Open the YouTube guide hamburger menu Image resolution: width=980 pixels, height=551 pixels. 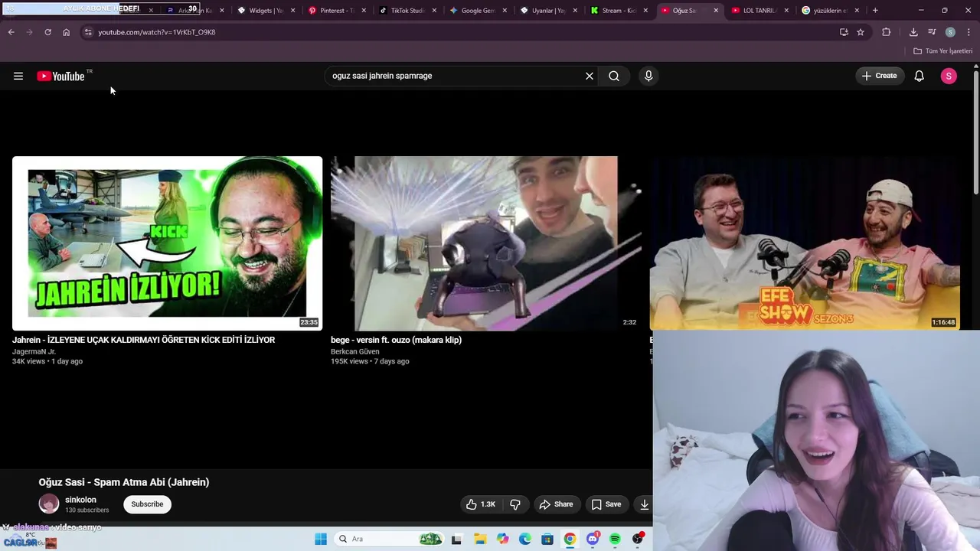[18, 76]
